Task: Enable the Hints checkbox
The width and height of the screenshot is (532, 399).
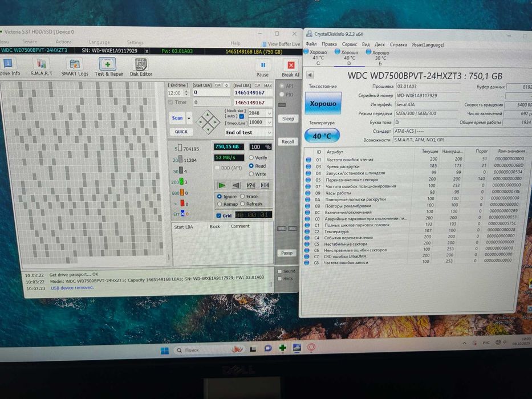Action: (x=279, y=279)
